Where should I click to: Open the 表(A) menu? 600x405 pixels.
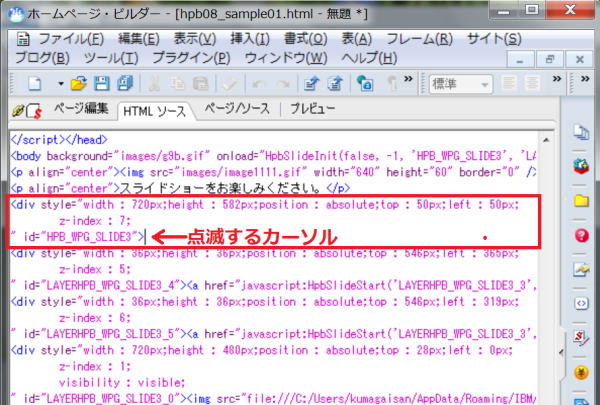pos(356,39)
